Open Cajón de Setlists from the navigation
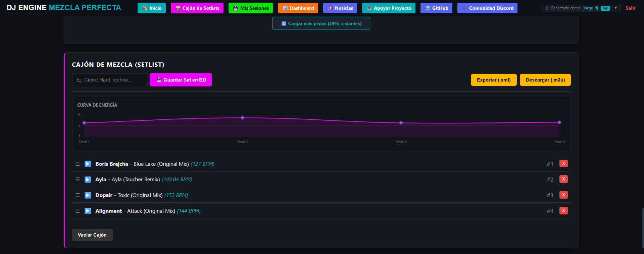 coord(197,8)
